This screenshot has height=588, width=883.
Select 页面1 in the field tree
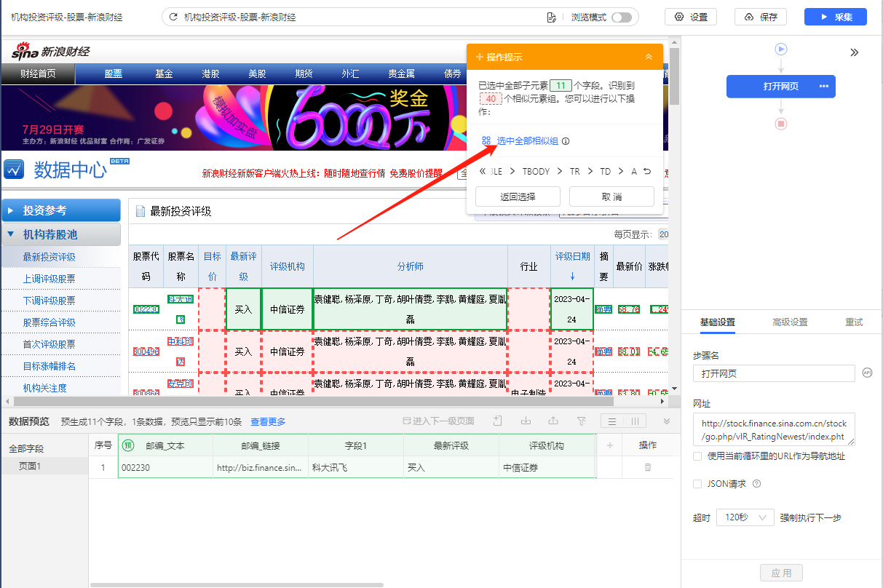pyautogui.click(x=29, y=466)
